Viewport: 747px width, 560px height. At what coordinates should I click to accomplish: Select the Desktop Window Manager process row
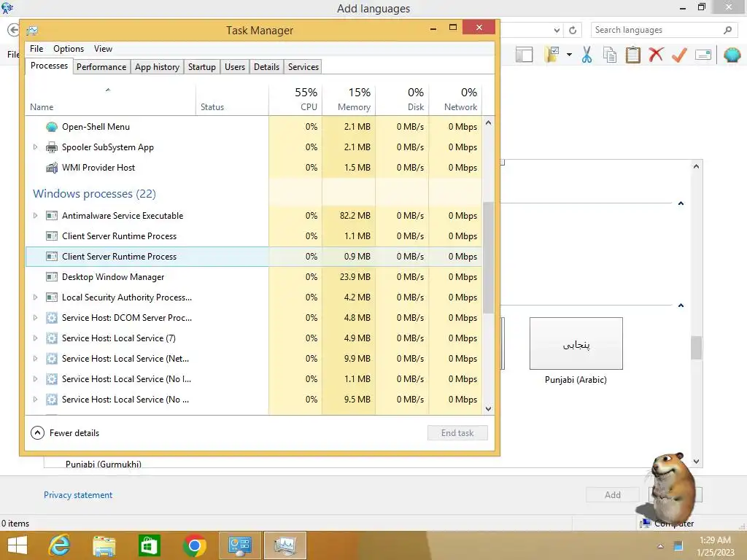253,277
